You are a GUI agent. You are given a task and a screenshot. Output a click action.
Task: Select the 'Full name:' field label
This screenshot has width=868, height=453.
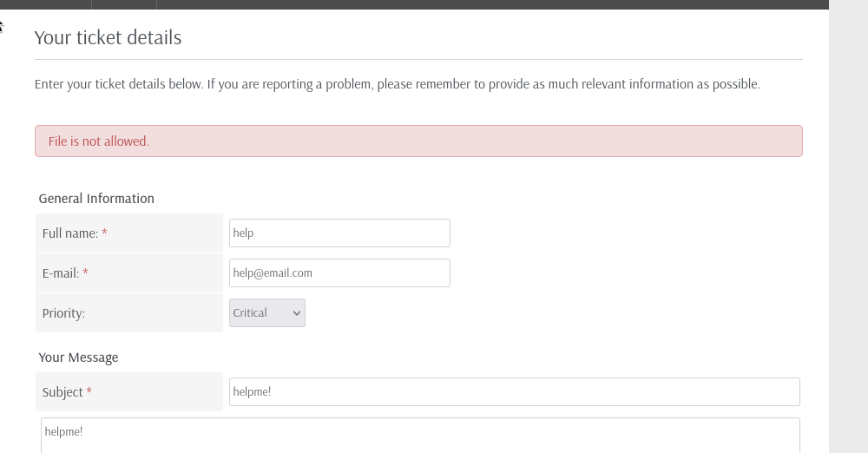click(x=69, y=233)
